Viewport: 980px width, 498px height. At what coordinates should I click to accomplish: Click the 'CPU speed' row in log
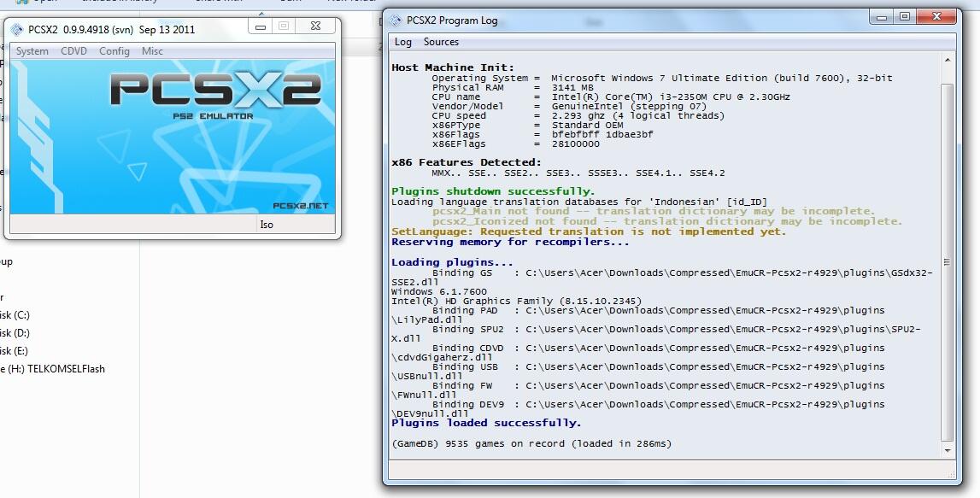click(x=578, y=115)
